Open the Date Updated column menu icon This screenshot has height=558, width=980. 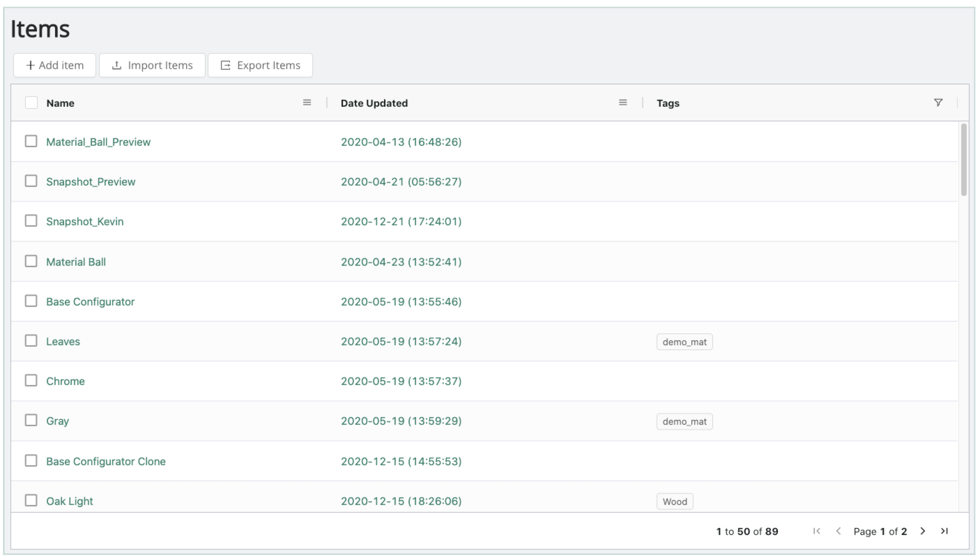tap(623, 103)
